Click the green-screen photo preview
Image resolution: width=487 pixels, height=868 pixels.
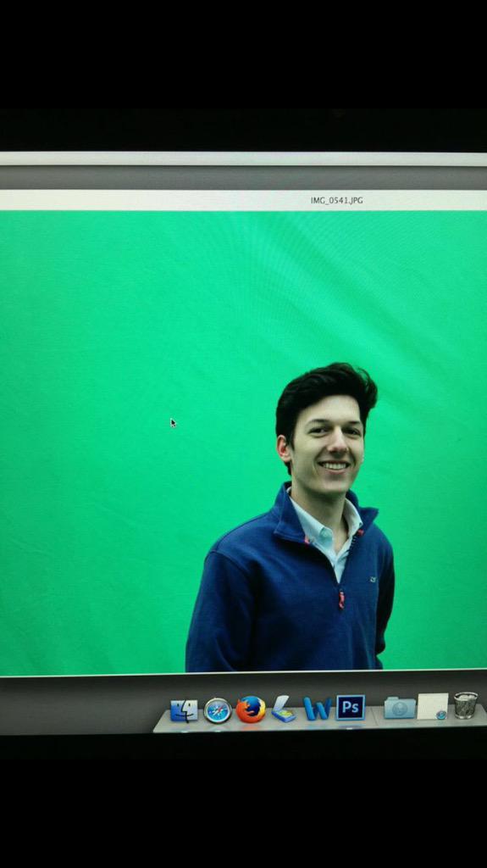244,443
